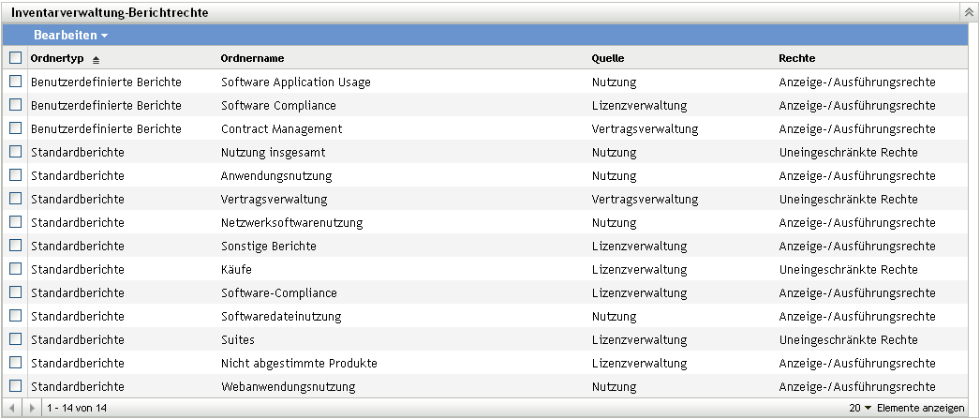
Task: Tick checkbox for Nicht abgestimmte Produkte
Action: click(x=15, y=363)
